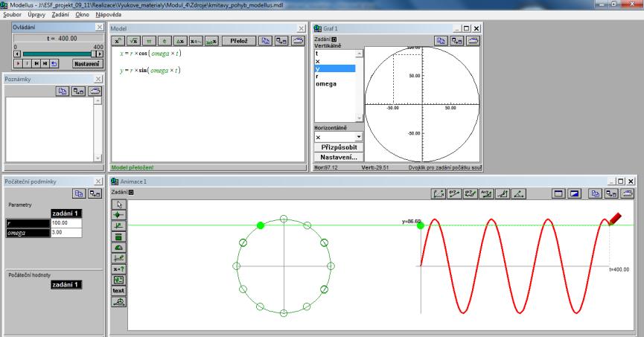The height and width of the screenshot is (337, 644).
Task: Click right arrow of time slider
Action: (x=100, y=54)
